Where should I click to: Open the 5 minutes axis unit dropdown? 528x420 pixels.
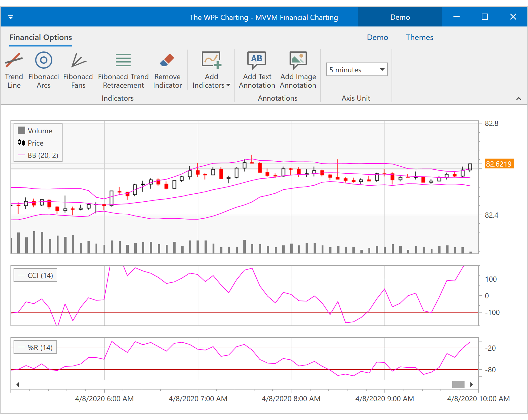(357, 70)
